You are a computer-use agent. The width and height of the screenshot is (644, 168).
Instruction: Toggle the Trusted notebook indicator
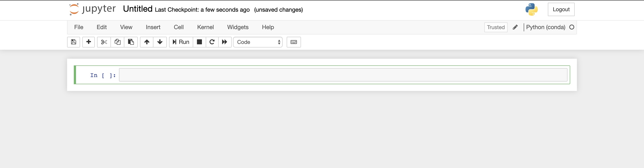click(496, 27)
